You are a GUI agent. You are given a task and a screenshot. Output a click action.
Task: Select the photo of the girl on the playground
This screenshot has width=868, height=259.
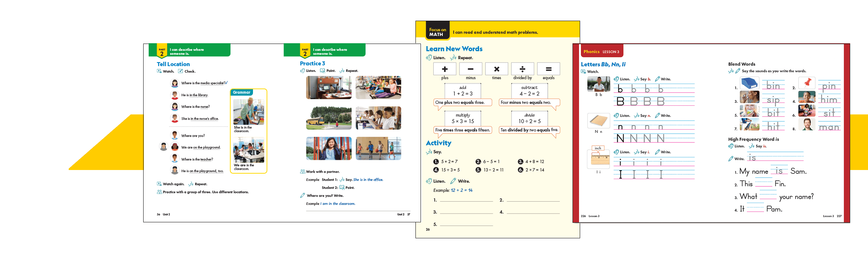click(329, 148)
